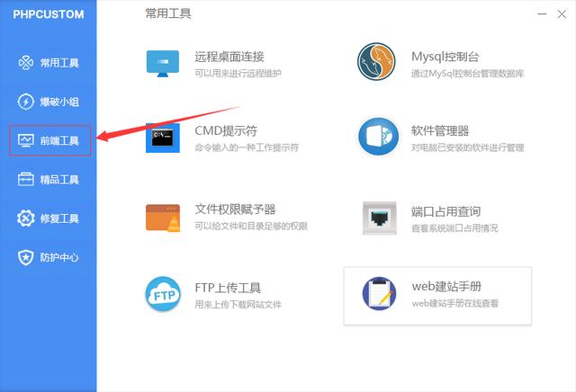Click the 常用工具 page heading
The image size is (576, 392).
pyautogui.click(x=168, y=13)
